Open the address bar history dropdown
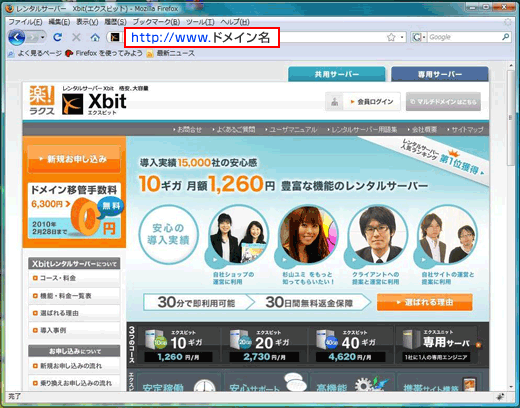Image resolution: width=520 pixels, height=408 pixels. (x=402, y=37)
